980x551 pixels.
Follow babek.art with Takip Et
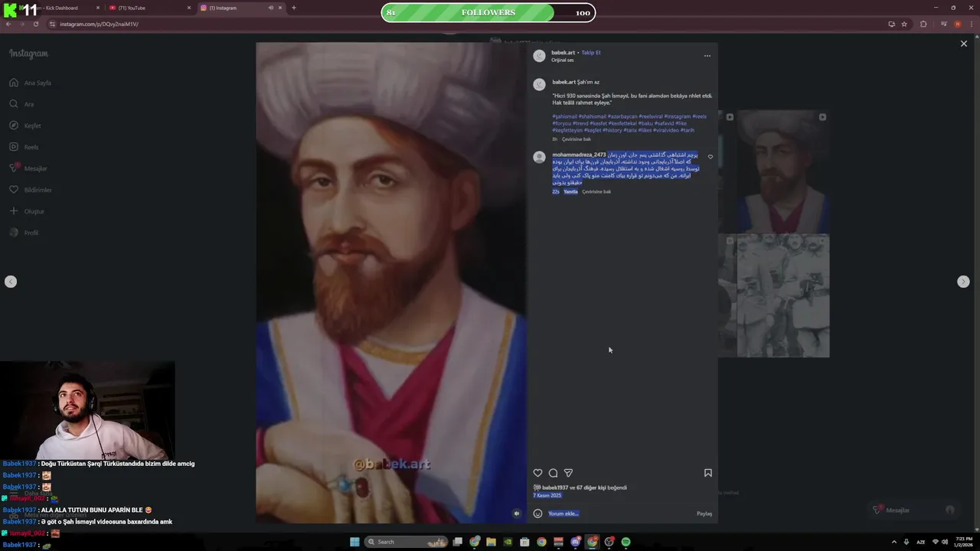click(591, 53)
